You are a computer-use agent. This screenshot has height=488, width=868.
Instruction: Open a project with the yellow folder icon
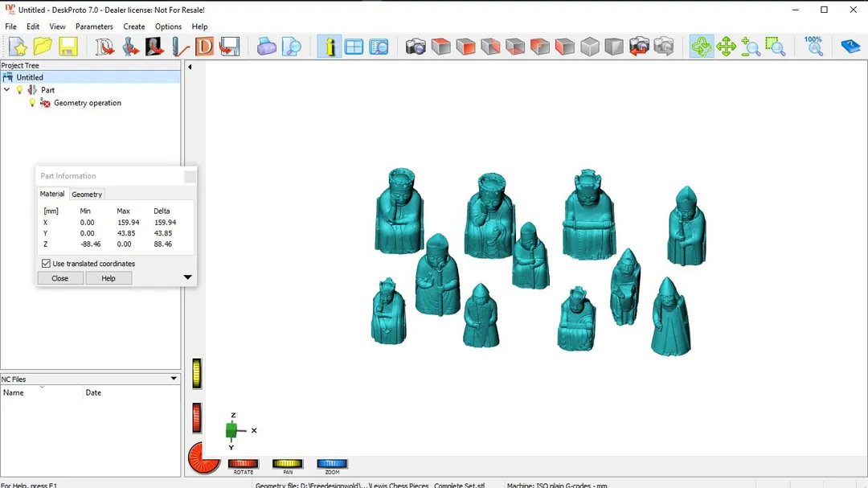[43, 47]
